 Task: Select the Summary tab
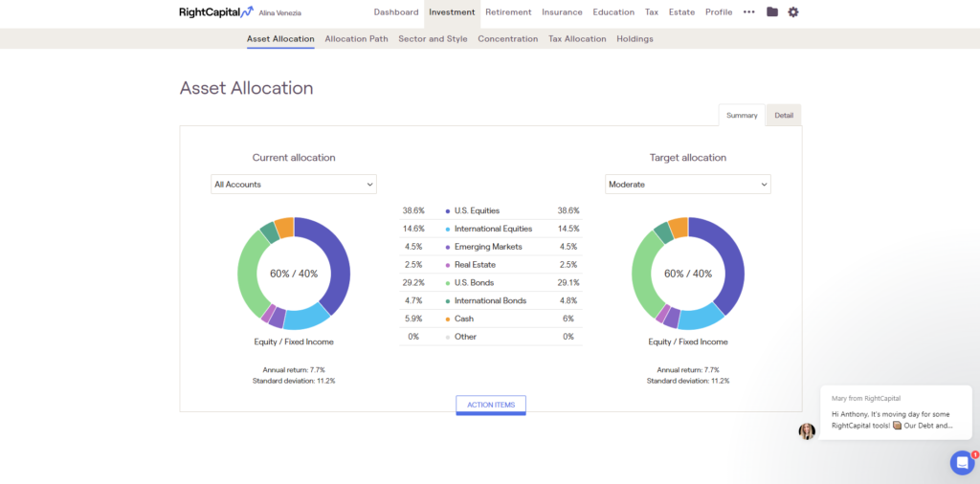coord(742,115)
